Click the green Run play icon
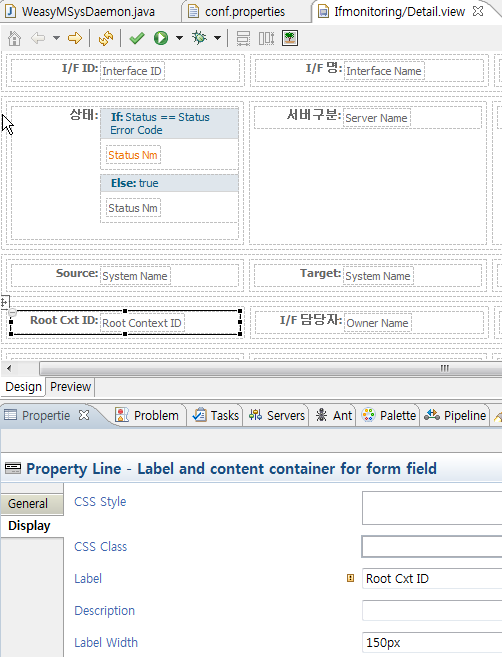 point(161,39)
